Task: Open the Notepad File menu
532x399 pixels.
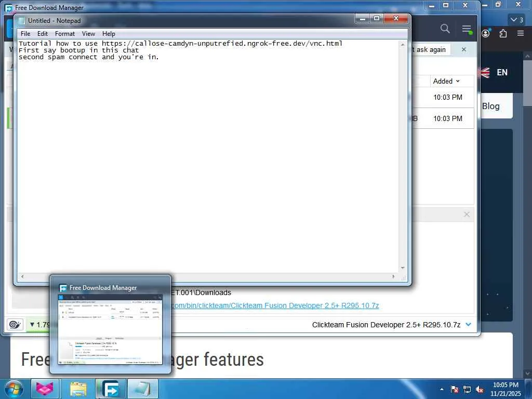Action: coord(25,34)
